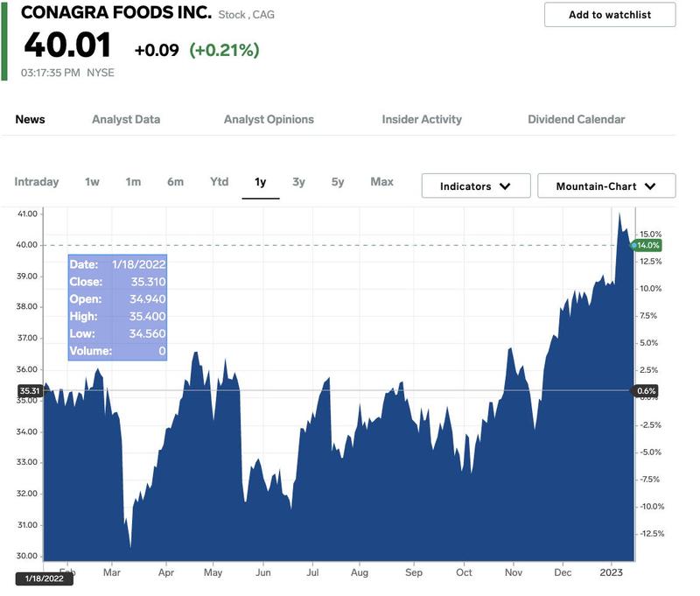700x596 pixels.
Task: Click the Low: 34.560 tooltip row
Action: click(117, 333)
